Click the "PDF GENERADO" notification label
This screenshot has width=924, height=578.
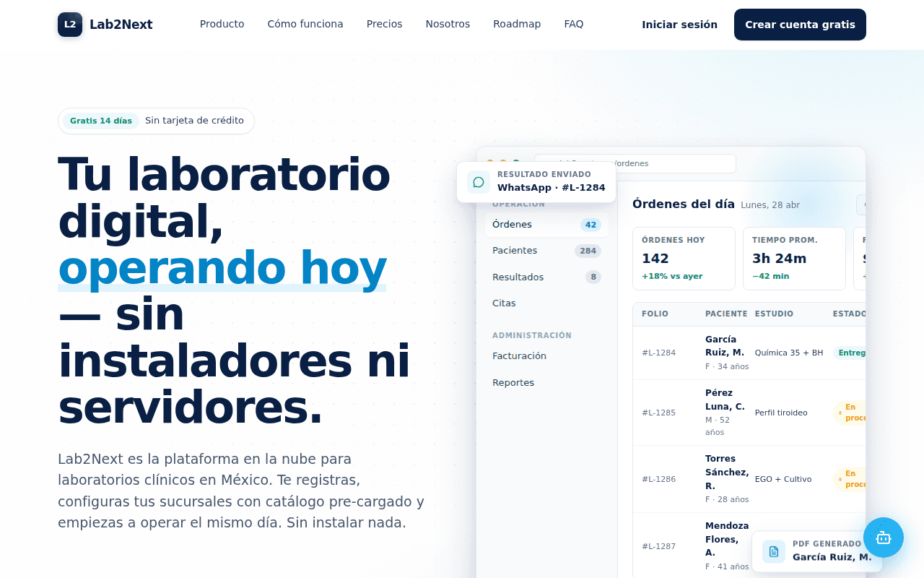[827, 544]
